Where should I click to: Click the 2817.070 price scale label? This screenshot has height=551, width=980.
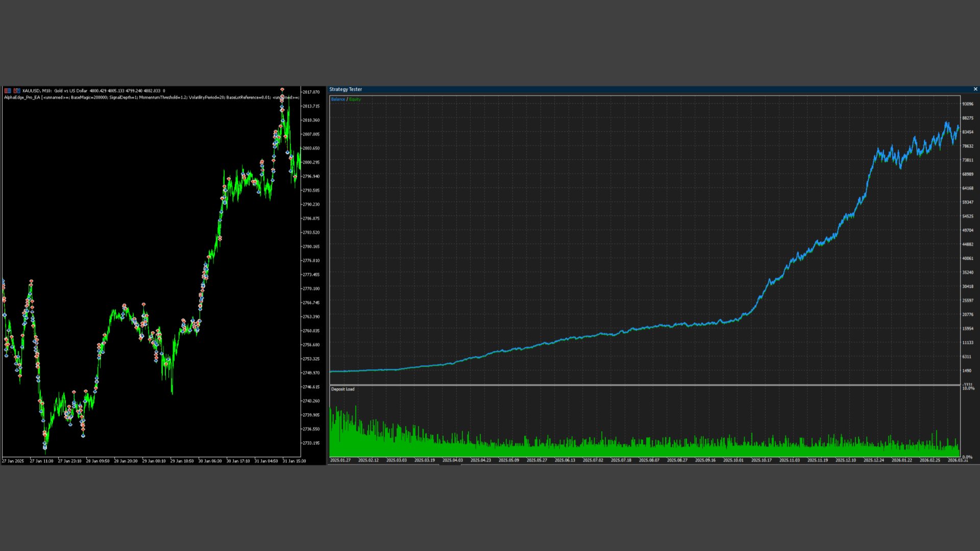pyautogui.click(x=311, y=92)
